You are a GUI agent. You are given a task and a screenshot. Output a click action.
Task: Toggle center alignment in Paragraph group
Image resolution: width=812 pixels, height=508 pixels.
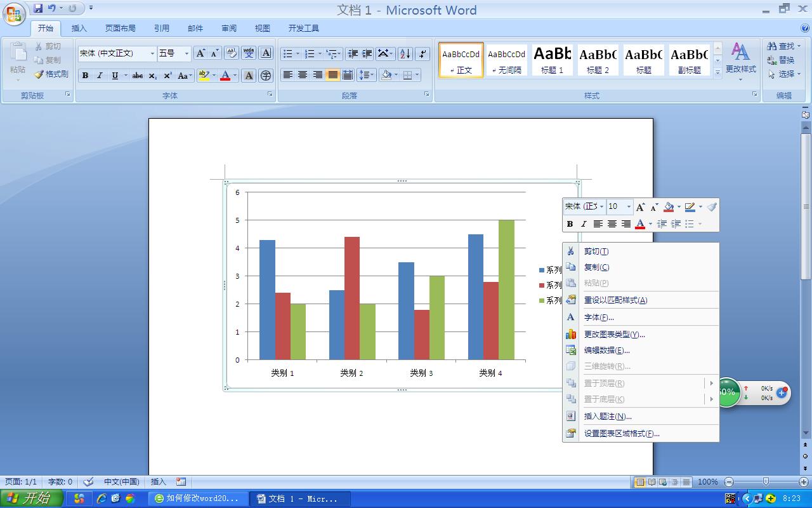[302, 75]
